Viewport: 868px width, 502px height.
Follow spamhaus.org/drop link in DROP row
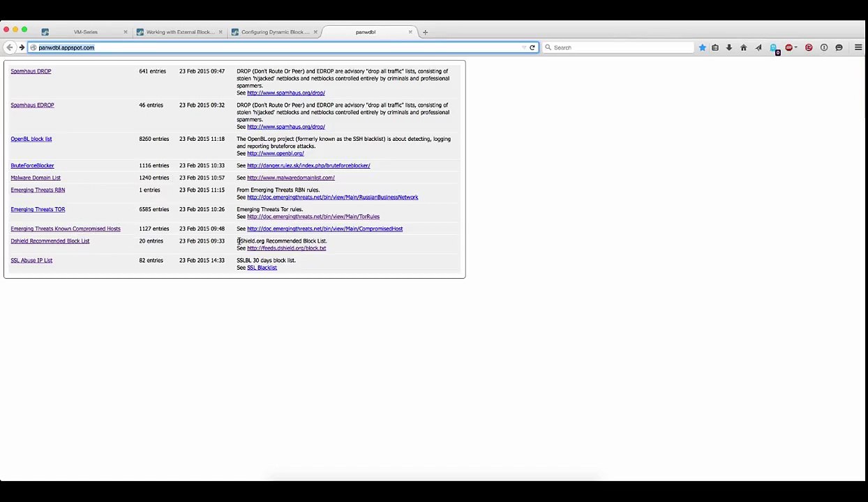pos(286,93)
